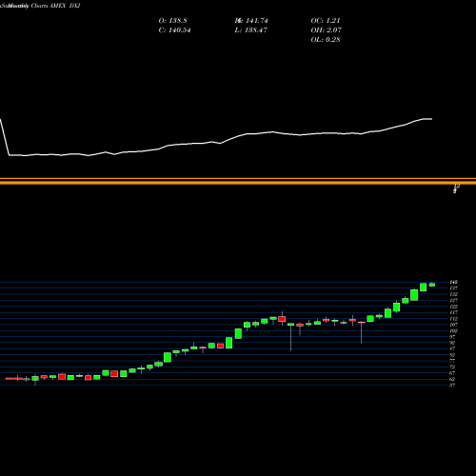
Task: Click the high value ending in 141.74
Action: pyautogui.click(x=251, y=21)
